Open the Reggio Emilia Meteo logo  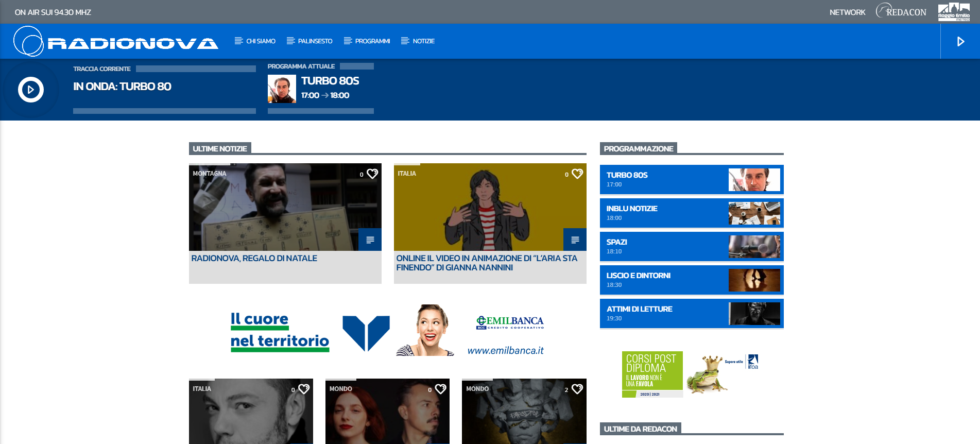coord(954,11)
